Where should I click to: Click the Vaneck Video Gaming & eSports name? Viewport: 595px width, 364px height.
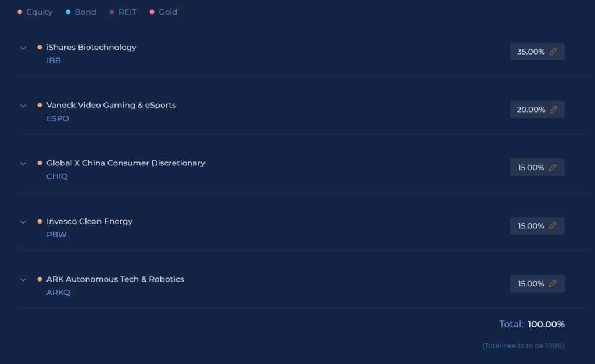tap(111, 106)
